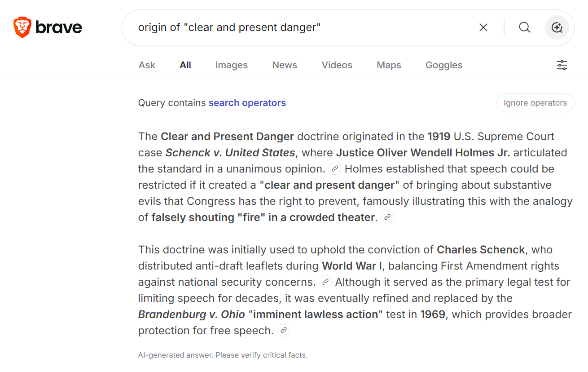Clear the search query with X icon
This screenshot has width=588, height=372.
[x=483, y=27]
